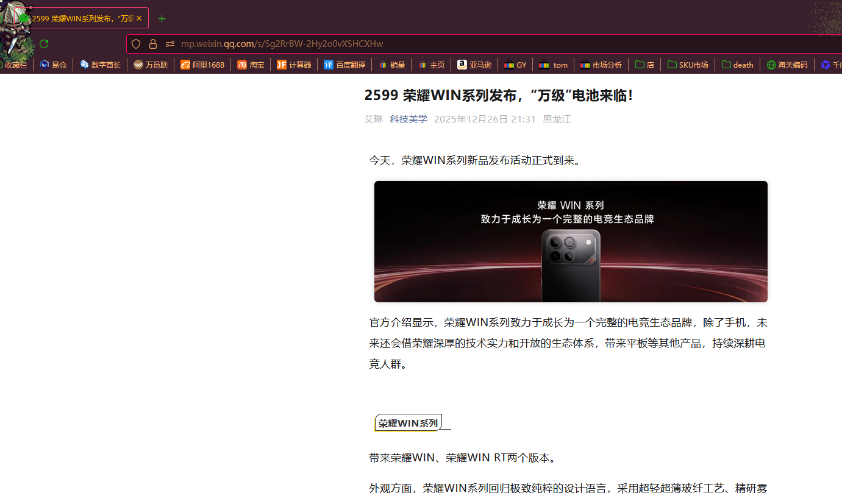The height and width of the screenshot is (504, 842).
Task: View site security padlock info
Action: (x=153, y=44)
